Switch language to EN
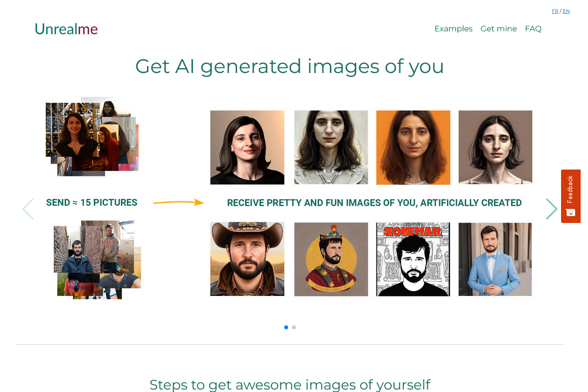 pyautogui.click(x=566, y=11)
